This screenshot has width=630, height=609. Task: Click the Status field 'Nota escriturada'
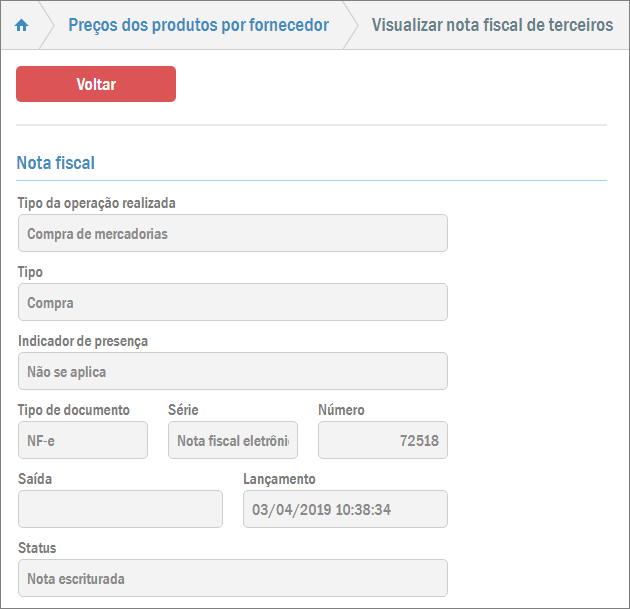pyautogui.click(x=232, y=578)
